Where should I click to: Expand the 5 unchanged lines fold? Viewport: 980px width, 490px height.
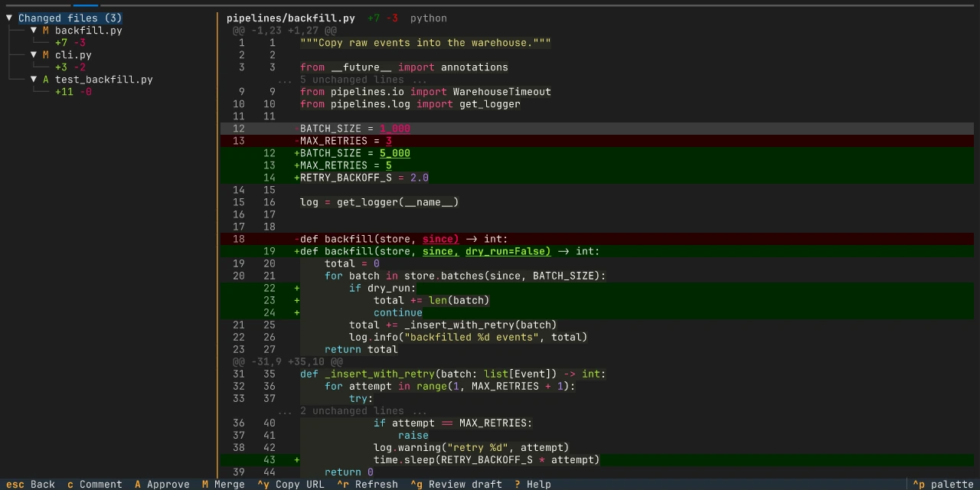pyautogui.click(x=352, y=80)
